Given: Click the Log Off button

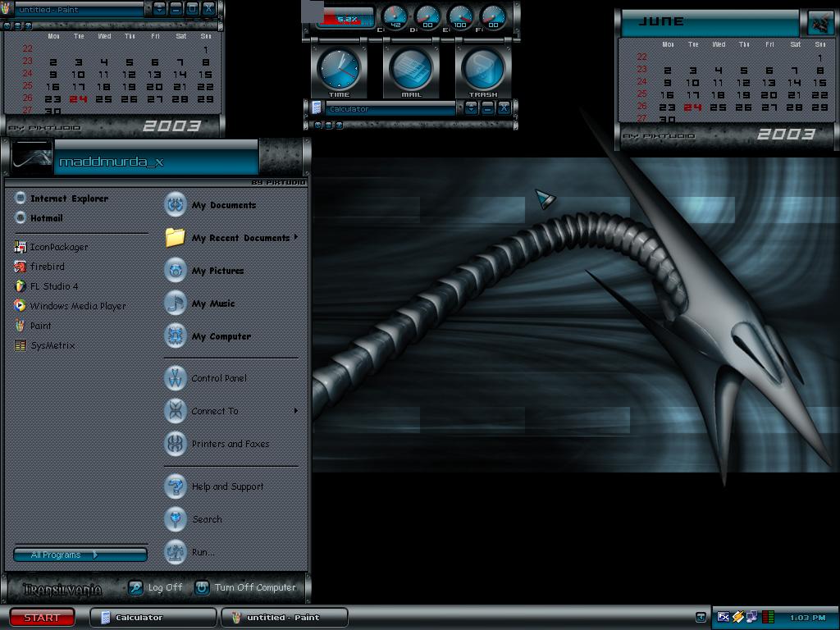Looking at the screenshot, I should click(x=156, y=587).
